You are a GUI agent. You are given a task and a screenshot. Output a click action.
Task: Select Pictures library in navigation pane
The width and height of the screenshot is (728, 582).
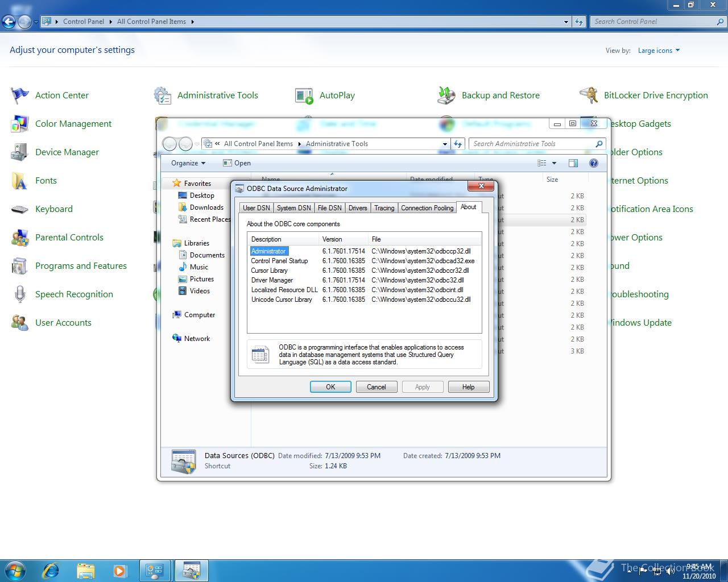[202, 279]
